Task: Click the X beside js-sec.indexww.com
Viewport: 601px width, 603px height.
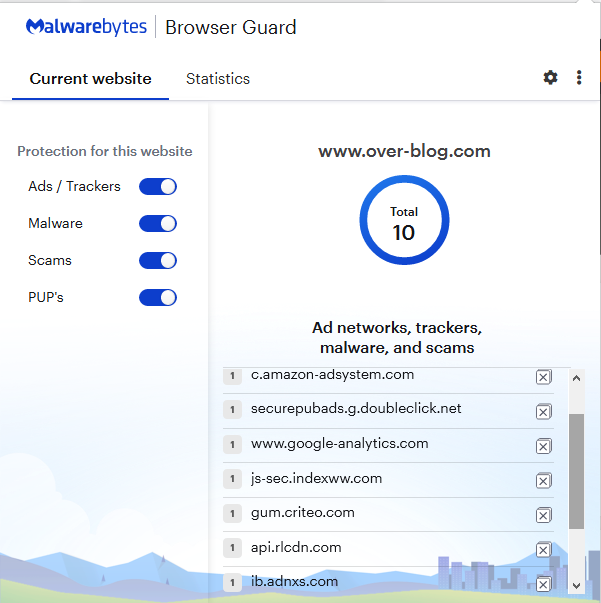Action: click(543, 481)
